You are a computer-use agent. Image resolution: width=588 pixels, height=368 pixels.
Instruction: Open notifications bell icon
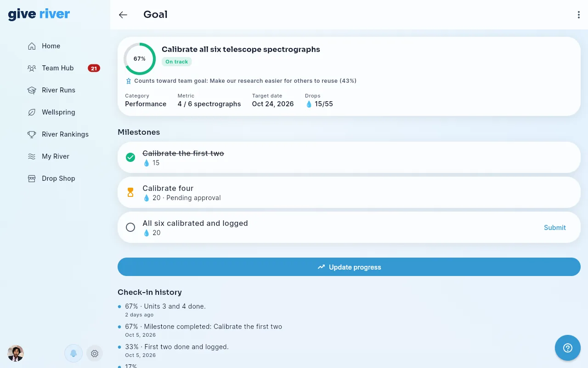pos(73,353)
